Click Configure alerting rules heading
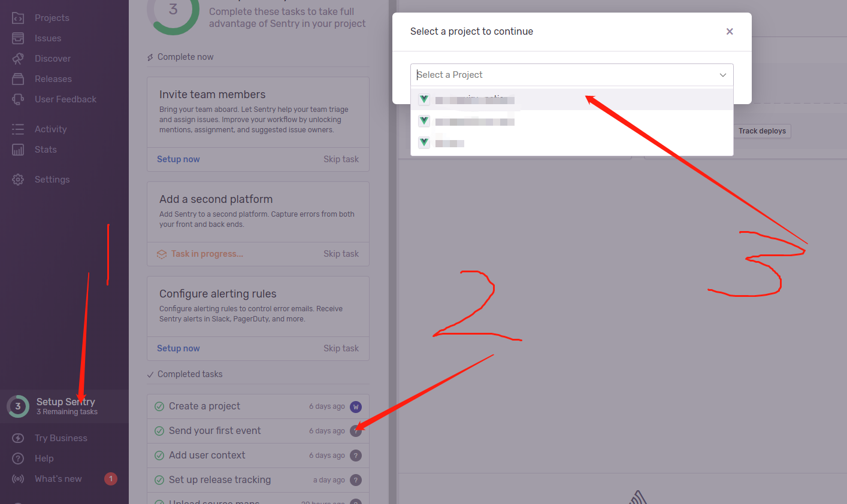 [218, 294]
